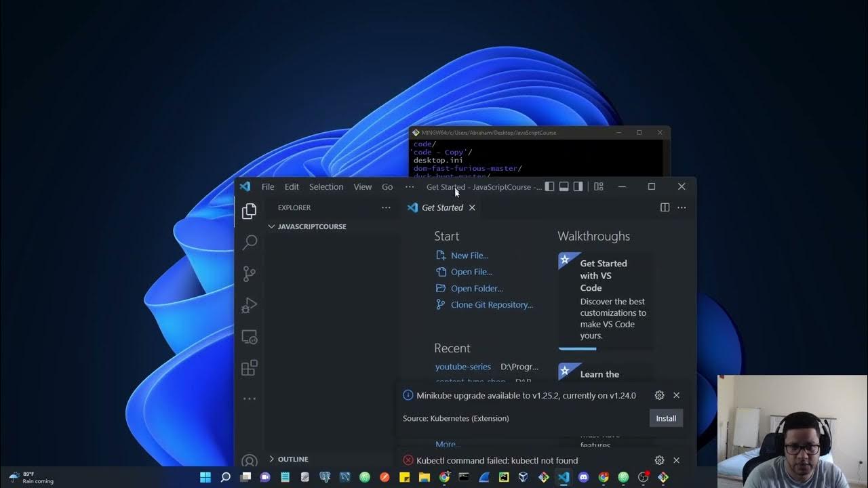Expand the OUTLINE section
The image size is (868, 488).
coord(293,459)
